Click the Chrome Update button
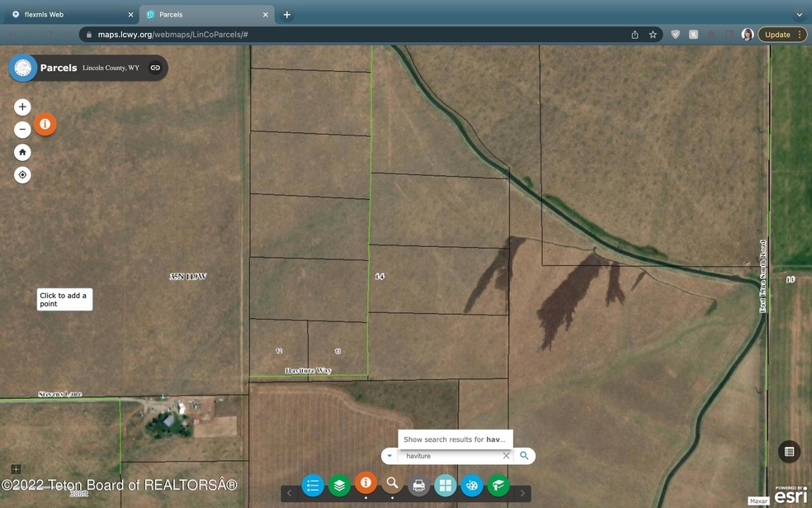The width and height of the screenshot is (812, 508). pos(777,35)
